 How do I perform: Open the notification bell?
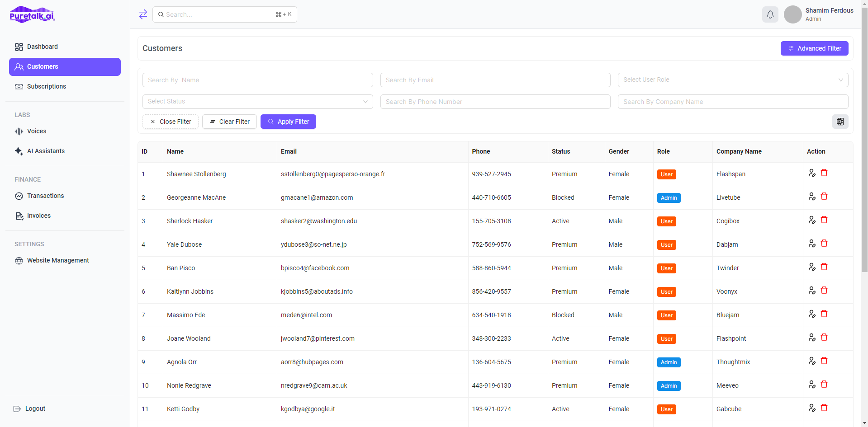pos(770,14)
